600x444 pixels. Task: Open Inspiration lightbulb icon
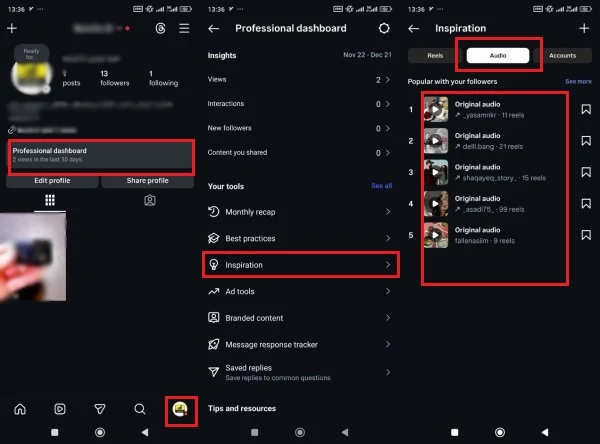pos(214,264)
